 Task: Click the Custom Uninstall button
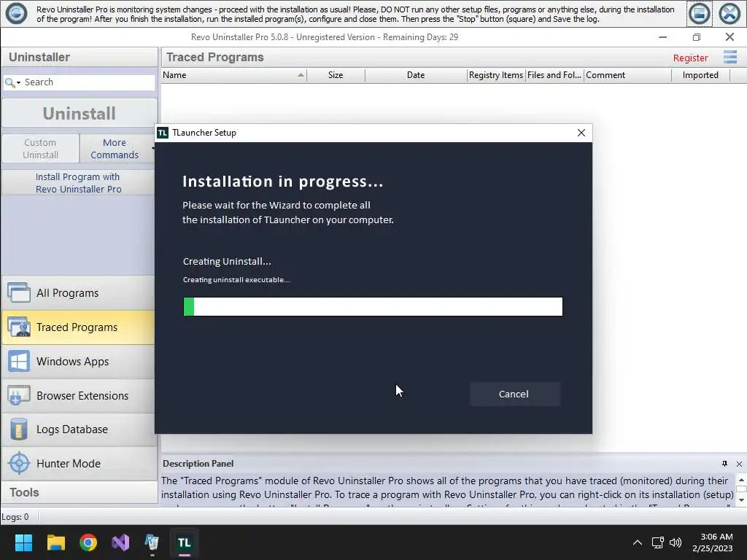tap(41, 149)
